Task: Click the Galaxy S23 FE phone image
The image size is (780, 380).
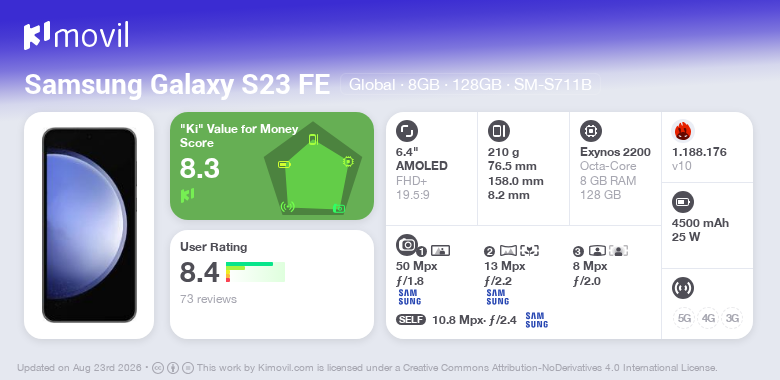Action: point(90,225)
